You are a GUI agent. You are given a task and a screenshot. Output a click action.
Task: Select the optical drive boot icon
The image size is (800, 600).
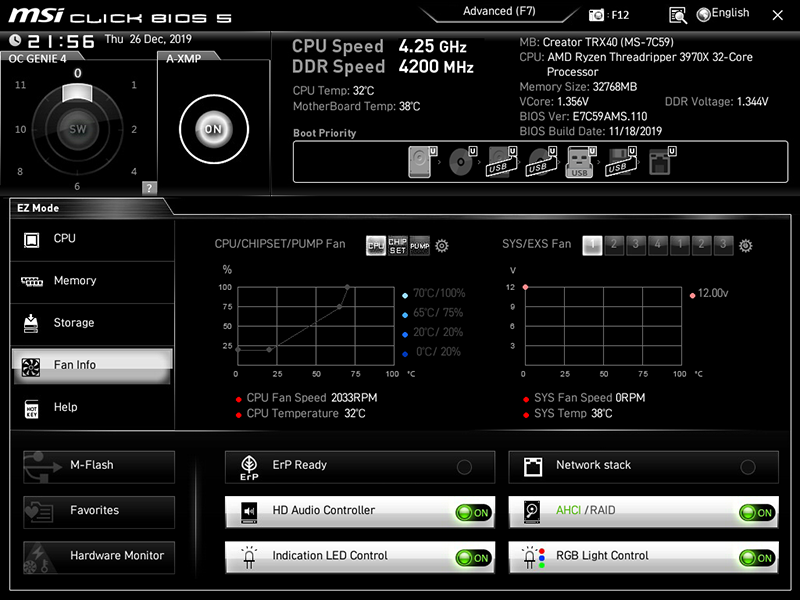[462, 162]
